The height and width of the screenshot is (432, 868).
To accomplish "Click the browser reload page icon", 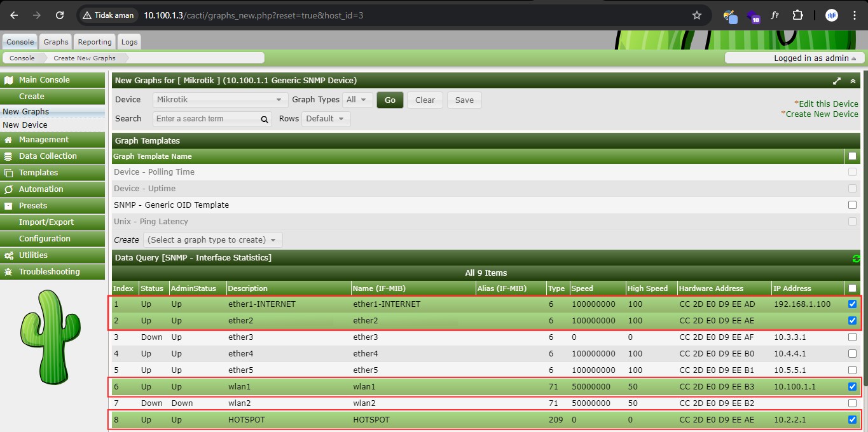I will coord(60,15).
